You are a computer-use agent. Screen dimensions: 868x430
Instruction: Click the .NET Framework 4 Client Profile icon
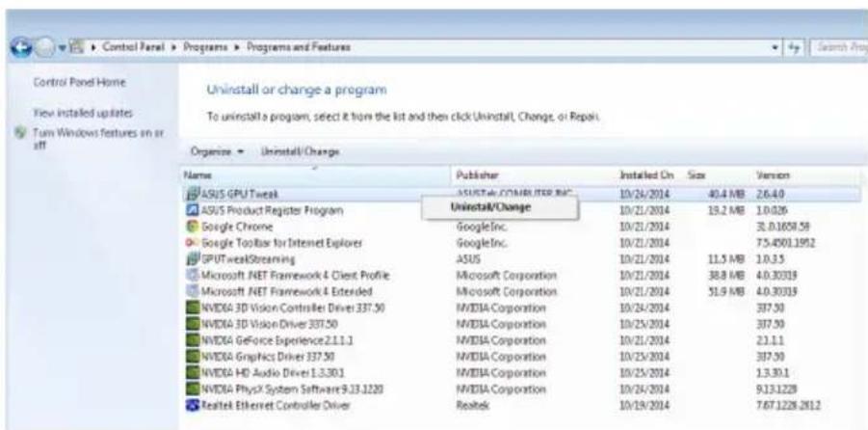click(192, 276)
